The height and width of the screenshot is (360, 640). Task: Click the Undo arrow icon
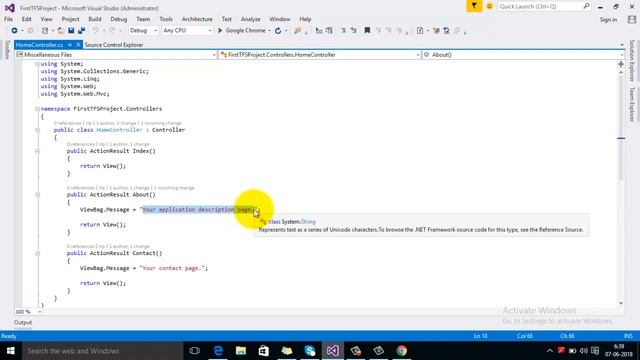click(x=95, y=31)
